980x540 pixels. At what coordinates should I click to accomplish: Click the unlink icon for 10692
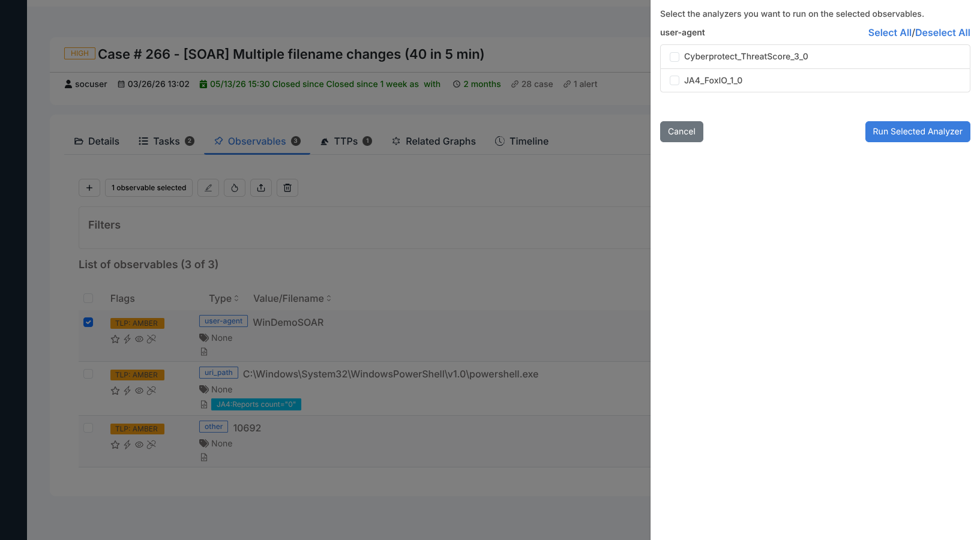click(151, 445)
